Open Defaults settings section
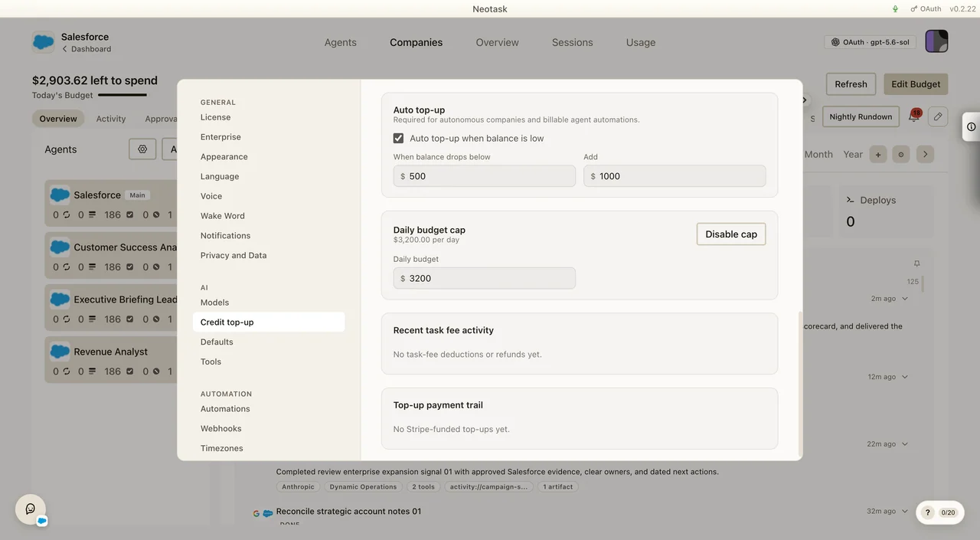The width and height of the screenshot is (980, 540). tap(268, 342)
